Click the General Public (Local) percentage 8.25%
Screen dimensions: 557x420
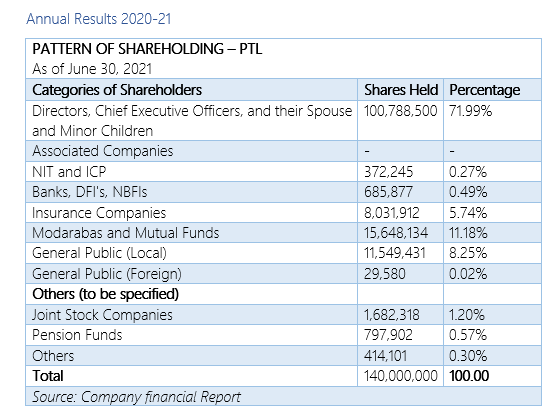coord(468,253)
